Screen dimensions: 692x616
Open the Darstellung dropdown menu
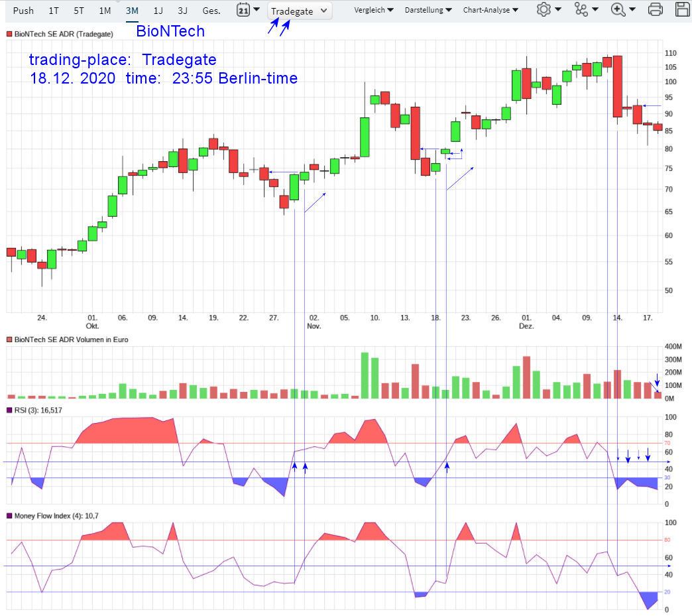(x=428, y=10)
